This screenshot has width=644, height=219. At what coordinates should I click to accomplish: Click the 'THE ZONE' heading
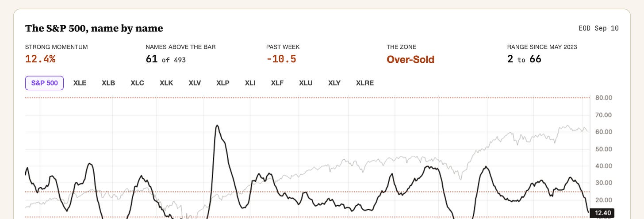point(401,46)
